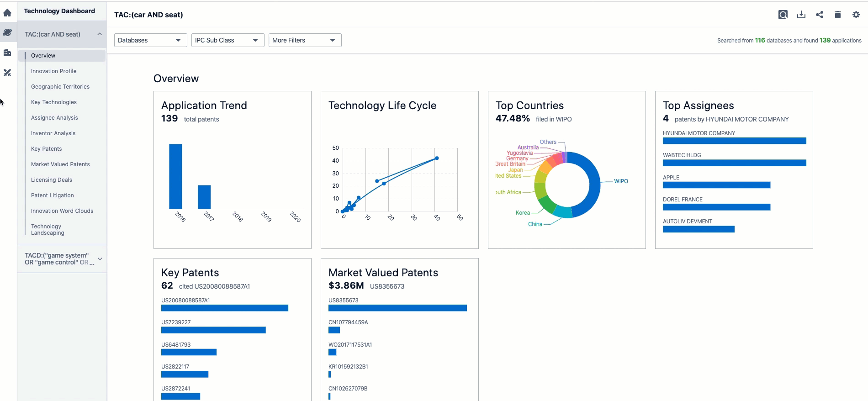Click the company building icon in sidebar

[7, 53]
